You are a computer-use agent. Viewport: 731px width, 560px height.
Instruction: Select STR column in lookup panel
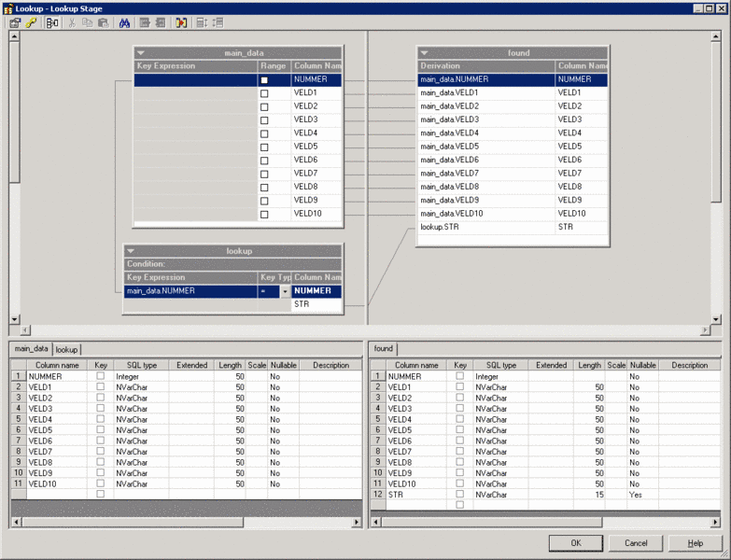(x=316, y=304)
